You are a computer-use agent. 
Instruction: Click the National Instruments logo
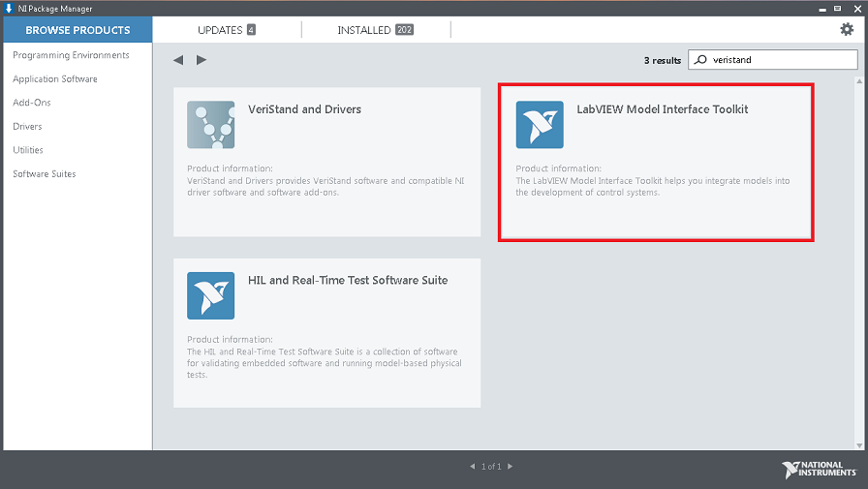tap(819, 470)
